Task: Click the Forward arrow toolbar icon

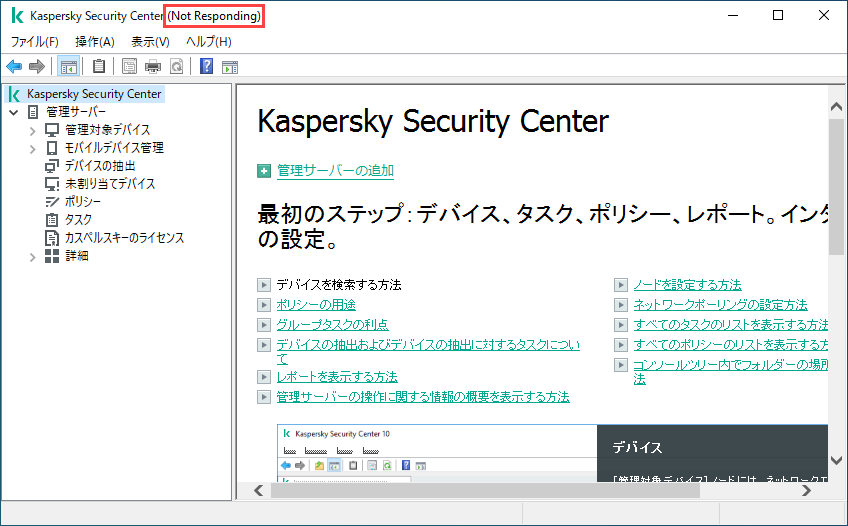Action: (x=37, y=66)
